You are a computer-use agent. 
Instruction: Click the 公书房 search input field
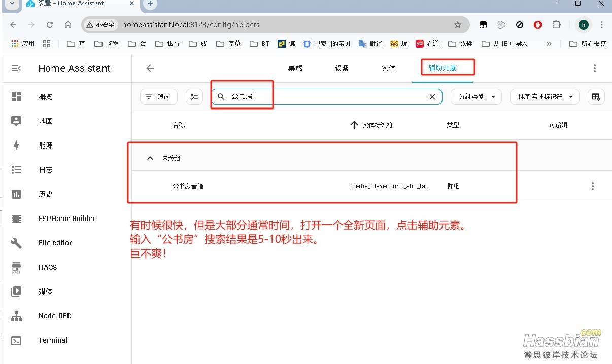[x=327, y=97]
